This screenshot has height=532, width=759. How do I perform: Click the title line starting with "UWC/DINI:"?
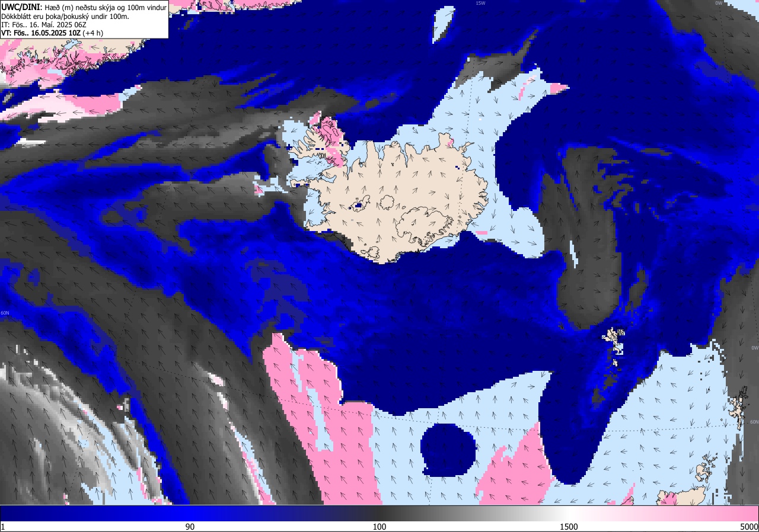coord(84,7)
